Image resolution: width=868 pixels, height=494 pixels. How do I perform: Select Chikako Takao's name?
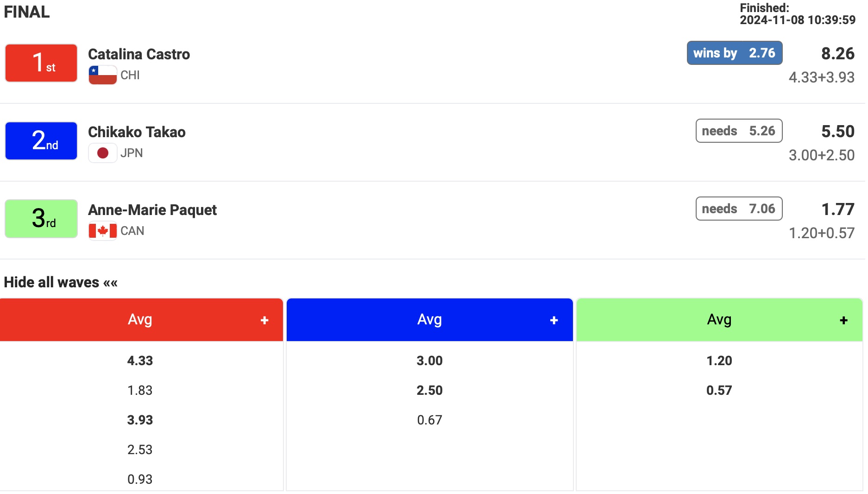137,132
